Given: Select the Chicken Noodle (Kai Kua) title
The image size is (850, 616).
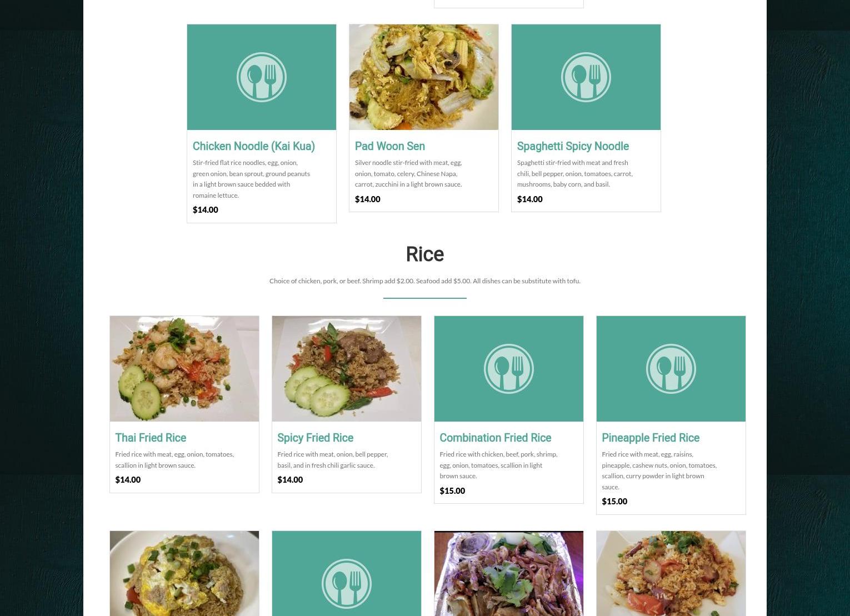Looking at the screenshot, I should point(254,146).
